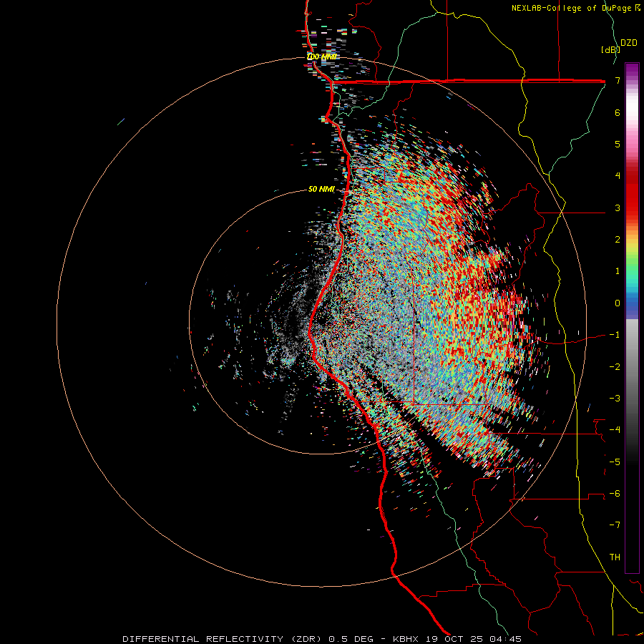644x644 pixels.
Task: Click the legend value 7
Action: pyautogui.click(x=618, y=80)
